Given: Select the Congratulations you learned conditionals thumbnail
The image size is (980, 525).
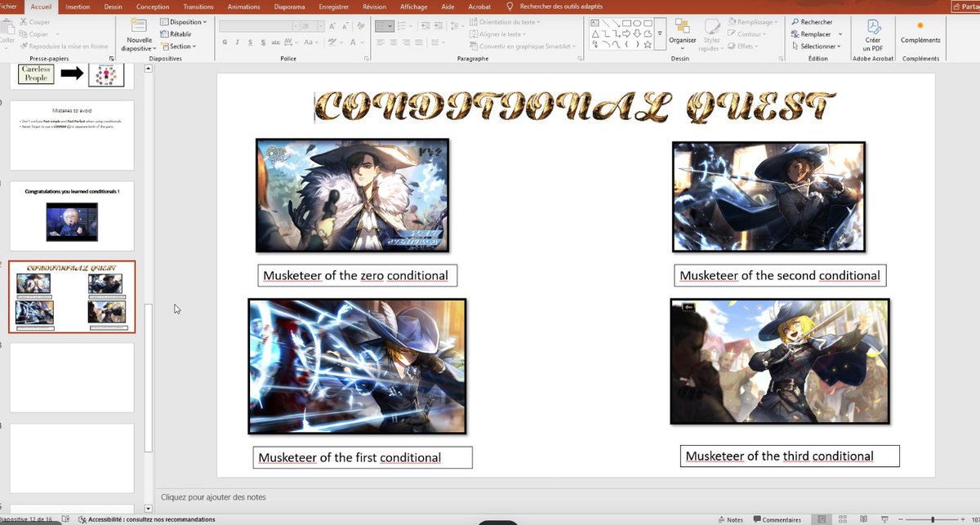Looking at the screenshot, I should pos(72,216).
